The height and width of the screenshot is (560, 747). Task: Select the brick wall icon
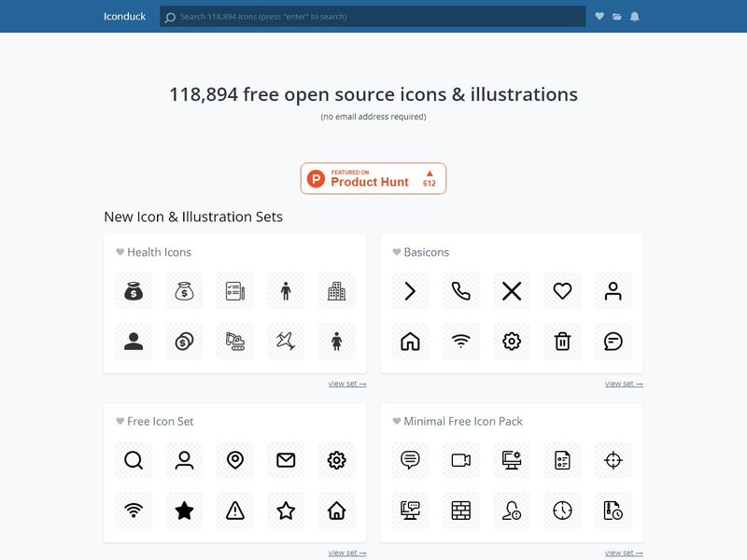[460, 511]
